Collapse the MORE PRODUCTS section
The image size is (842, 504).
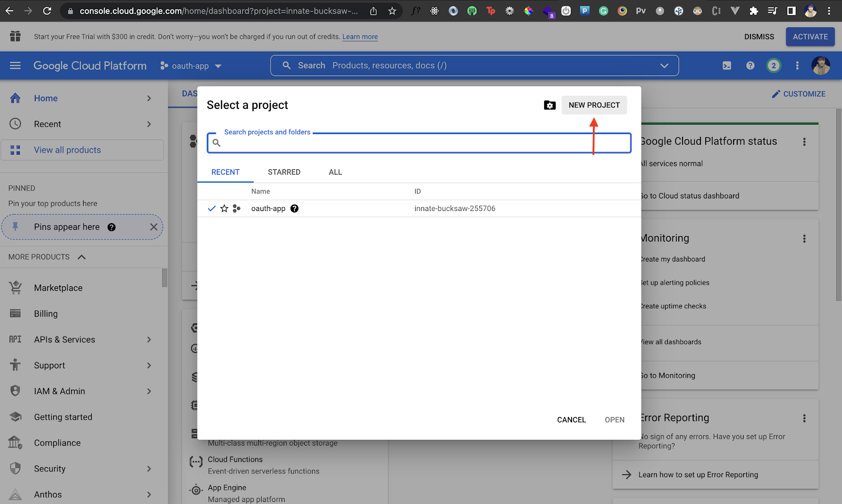(x=82, y=257)
